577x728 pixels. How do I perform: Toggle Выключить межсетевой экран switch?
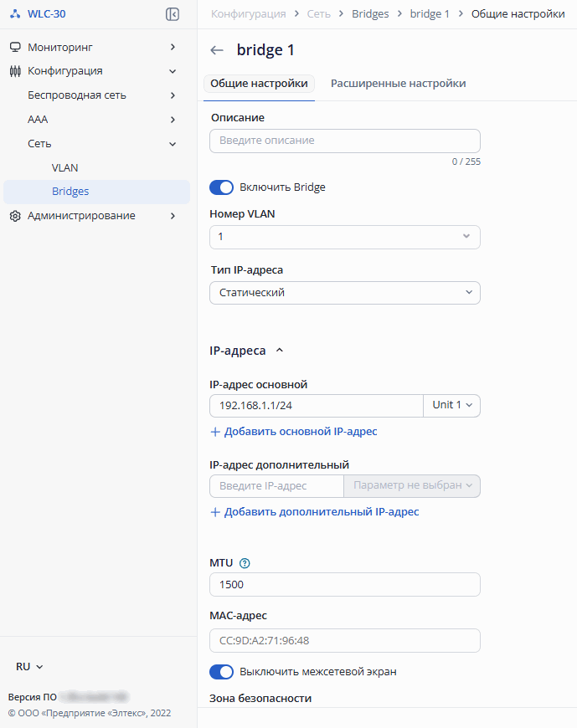pos(221,672)
